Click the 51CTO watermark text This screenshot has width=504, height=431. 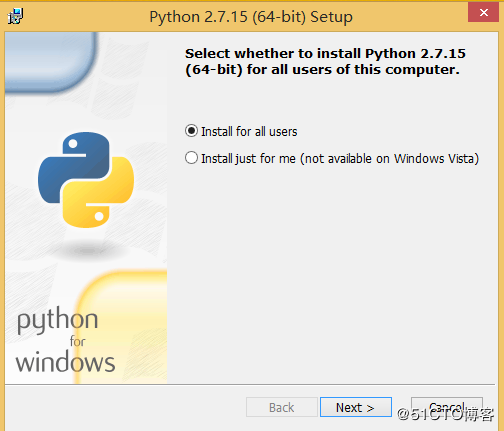pyautogui.click(x=446, y=414)
